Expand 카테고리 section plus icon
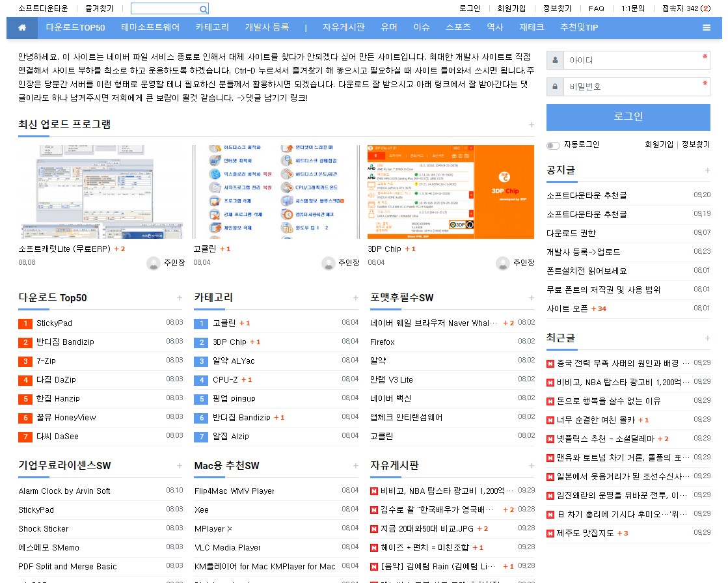Image resolution: width=728 pixels, height=583 pixels. pyautogui.click(x=355, y=298)
